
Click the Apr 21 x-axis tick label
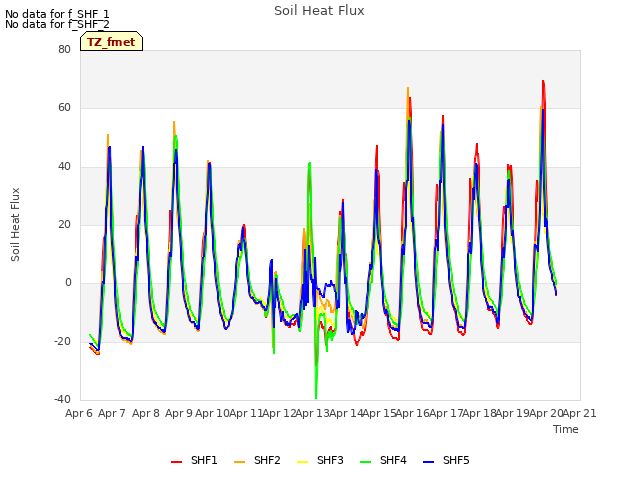click(580, 413)
